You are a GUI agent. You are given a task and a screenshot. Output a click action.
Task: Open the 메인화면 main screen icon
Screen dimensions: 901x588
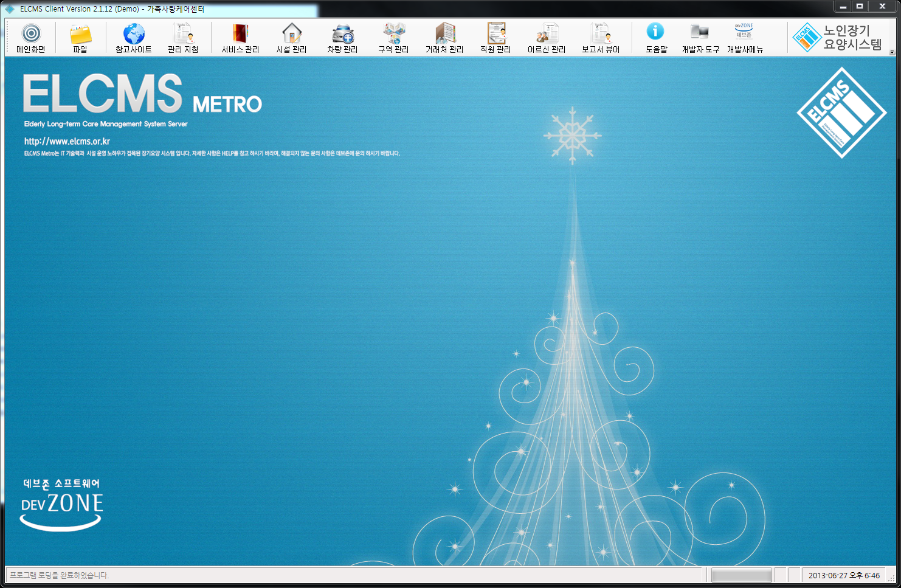tap(31, 38)
